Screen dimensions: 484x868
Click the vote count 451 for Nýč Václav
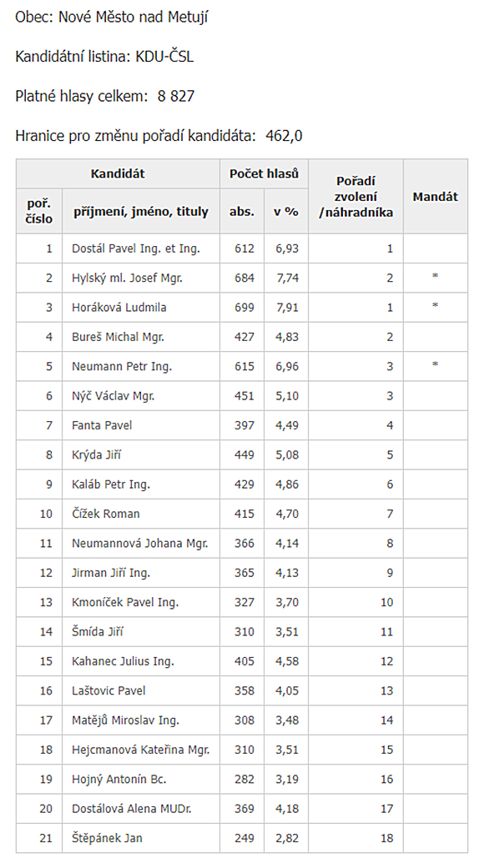245,396
